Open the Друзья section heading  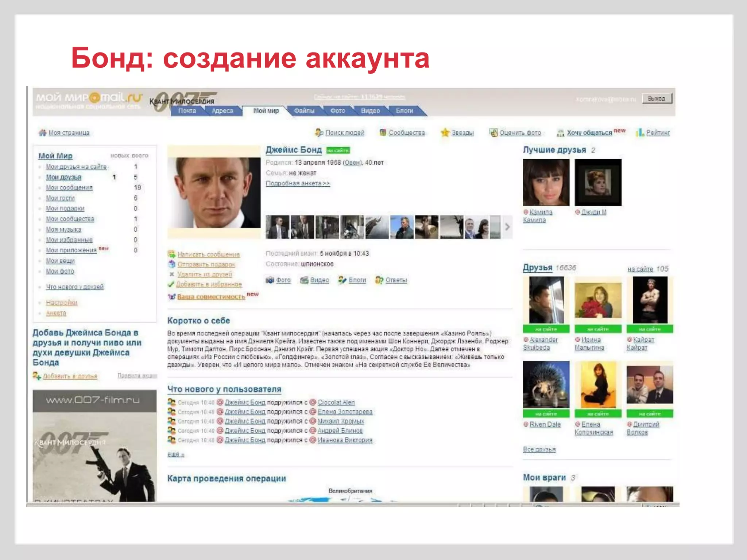click(538, 268)
